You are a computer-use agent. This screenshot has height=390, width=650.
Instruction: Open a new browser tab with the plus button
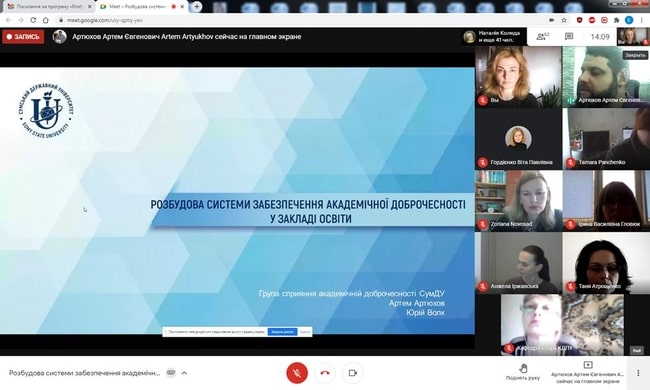click(196, 6)
